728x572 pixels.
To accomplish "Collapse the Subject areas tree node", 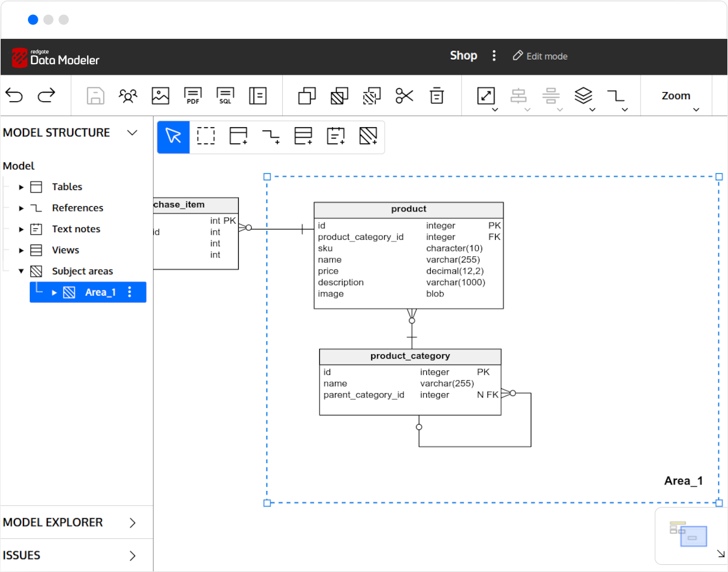I will (21, 272).
